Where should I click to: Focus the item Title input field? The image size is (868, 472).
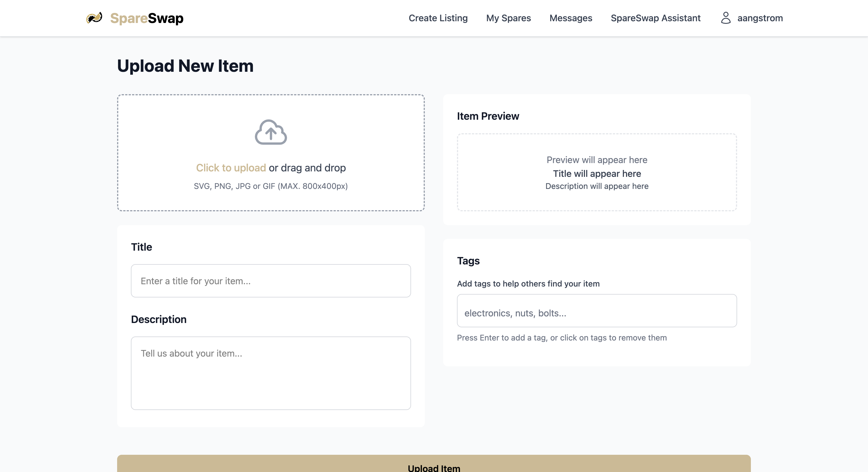coord(271,281)
